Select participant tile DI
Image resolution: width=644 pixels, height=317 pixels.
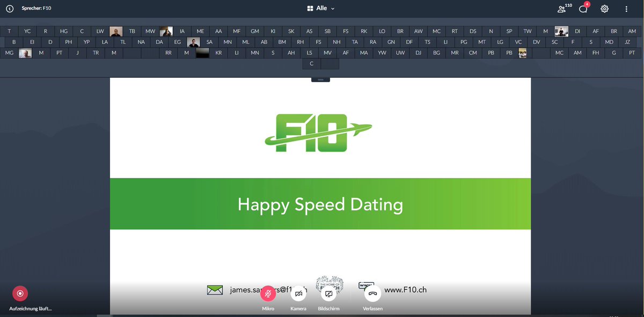click(577, 31)
